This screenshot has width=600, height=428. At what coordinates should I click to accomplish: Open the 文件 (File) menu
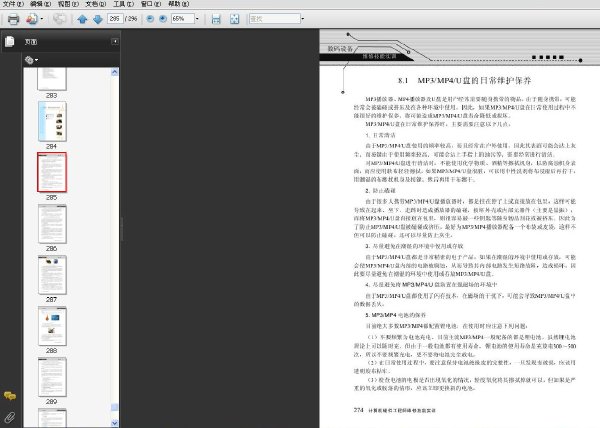(x=13, y=4)
